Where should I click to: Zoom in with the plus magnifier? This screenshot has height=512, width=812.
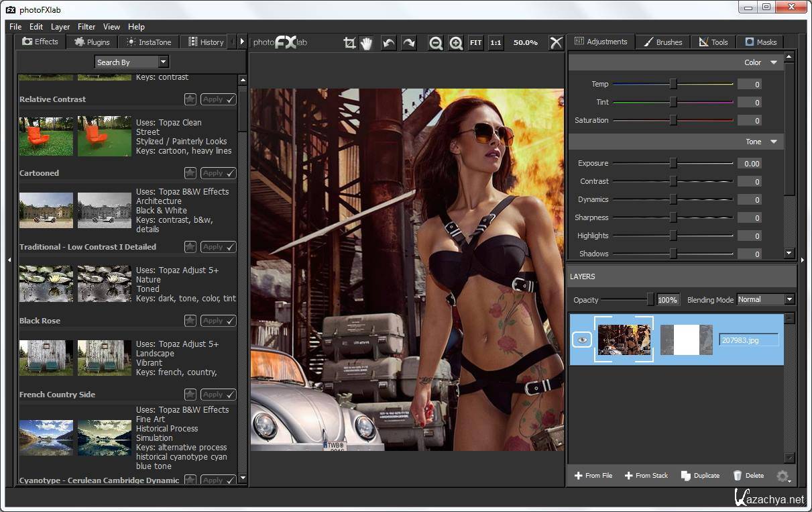(456, 43)
